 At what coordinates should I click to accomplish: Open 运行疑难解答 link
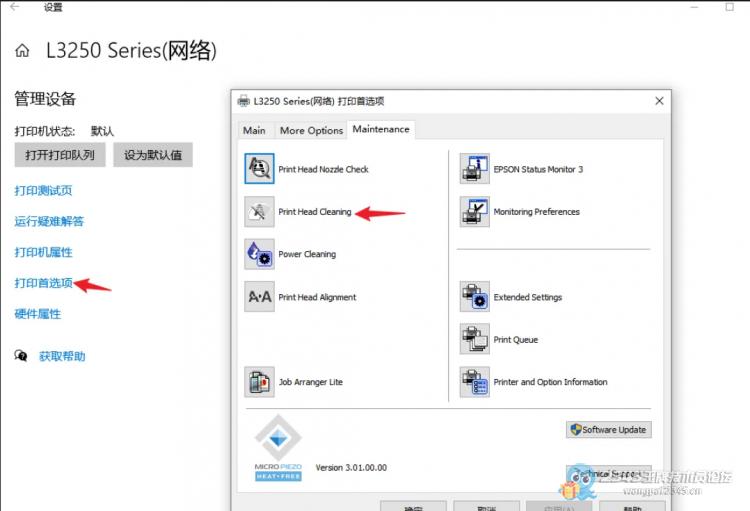click(x=49, y=221)
